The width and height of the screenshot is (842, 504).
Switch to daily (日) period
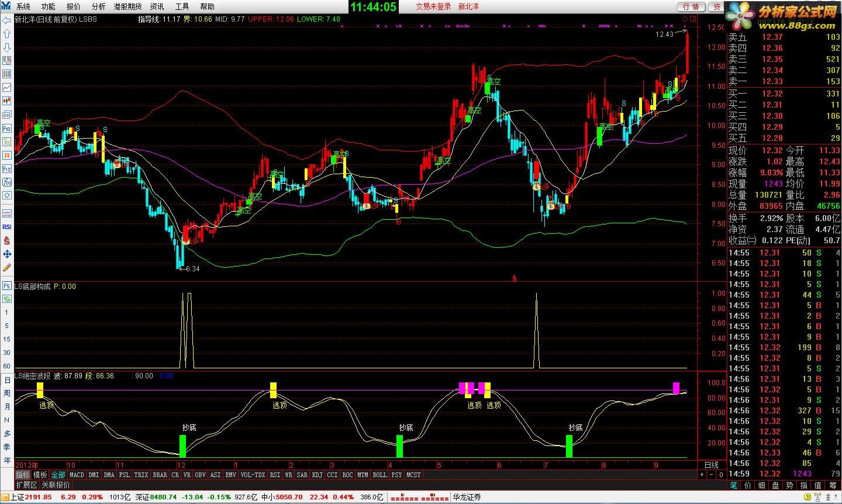[x=7, y=380]
